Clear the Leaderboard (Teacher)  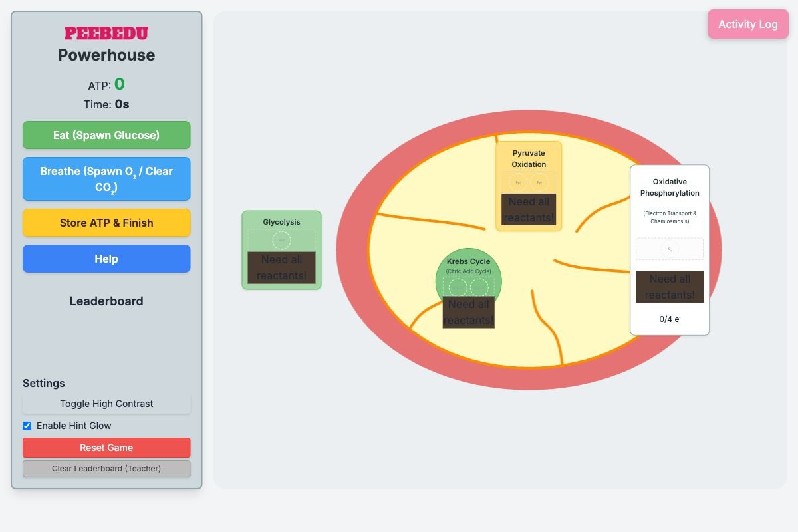[106, 469]
